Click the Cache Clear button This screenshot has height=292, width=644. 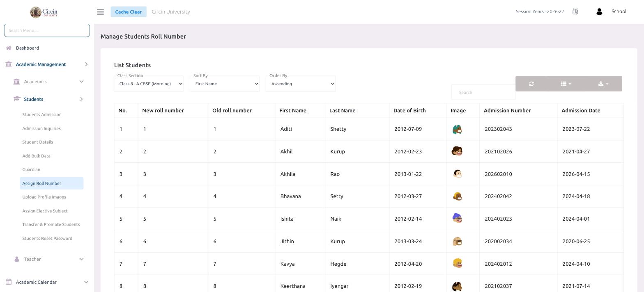tap(128, 12)
